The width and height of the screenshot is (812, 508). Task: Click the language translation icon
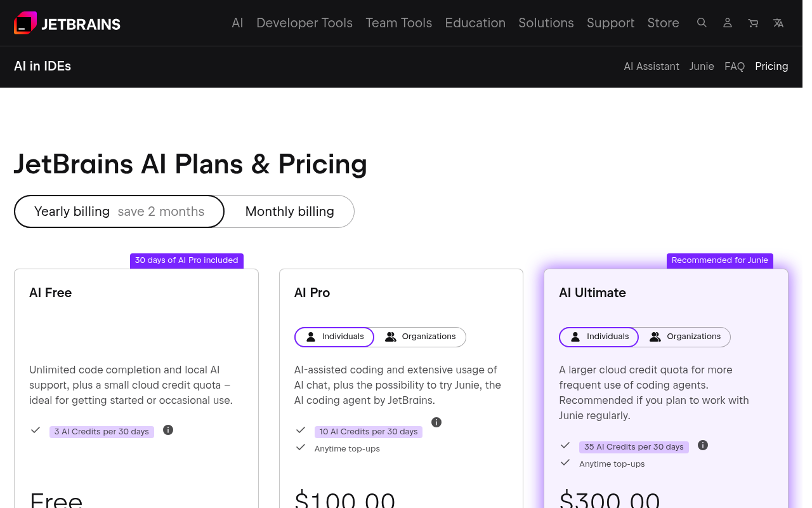click(778, 22)
